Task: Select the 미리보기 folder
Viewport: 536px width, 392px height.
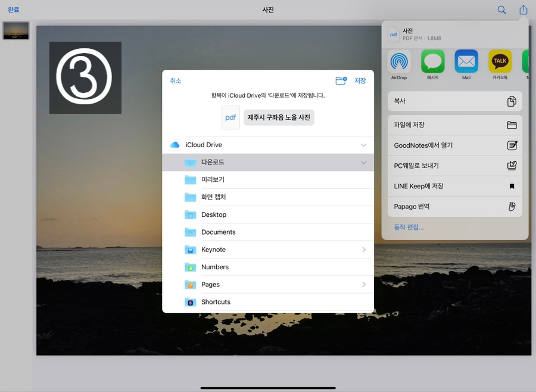Action: click(x=267, y=179)
